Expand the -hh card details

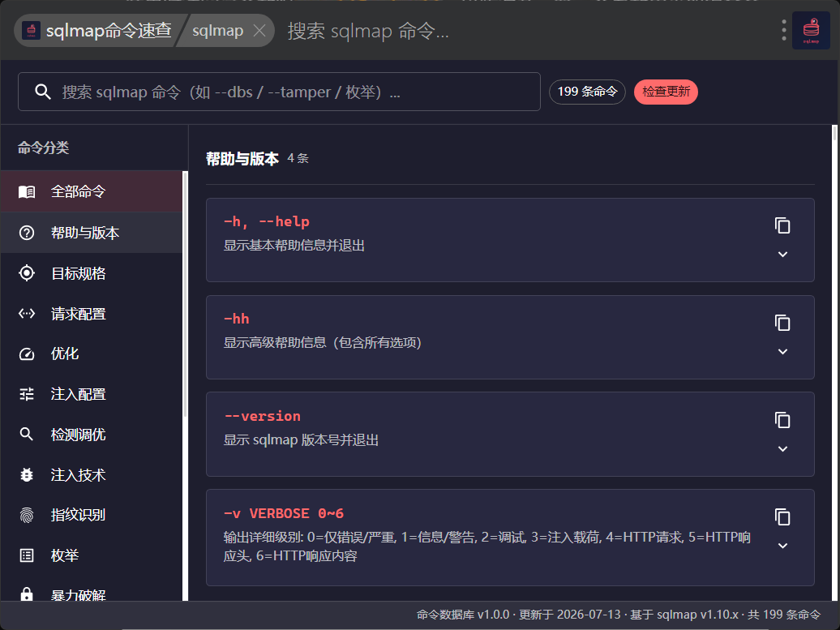[x=782, y=351]
